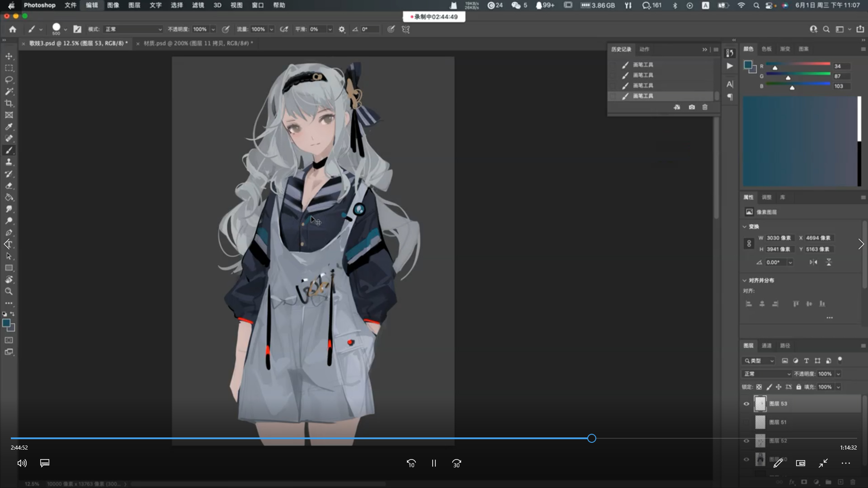Open blend mode 模式 正常 dropdown
The width and height of the screenshot is (868, 488).
tap(133, 29)
